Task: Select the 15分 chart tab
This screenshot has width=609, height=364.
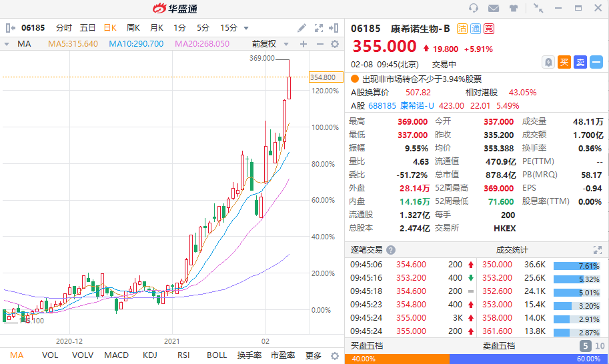Action: tap(228, 28)
